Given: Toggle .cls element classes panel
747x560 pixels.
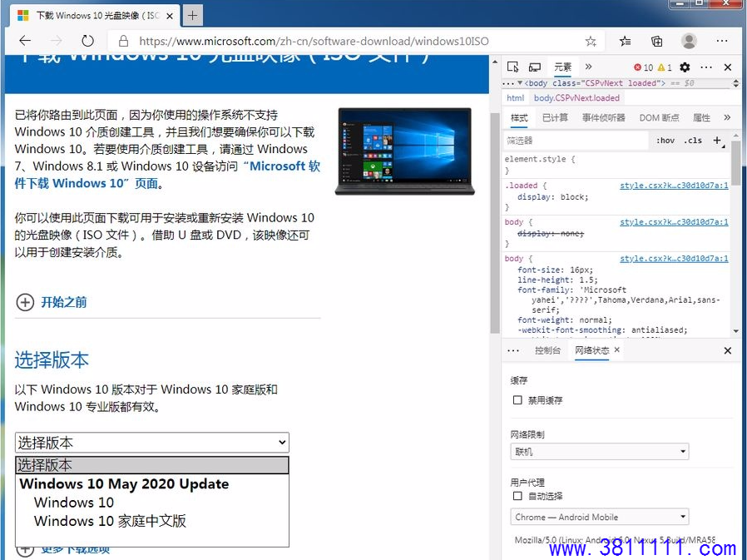Looking at the screenshot, I should [x=693, y=141].
